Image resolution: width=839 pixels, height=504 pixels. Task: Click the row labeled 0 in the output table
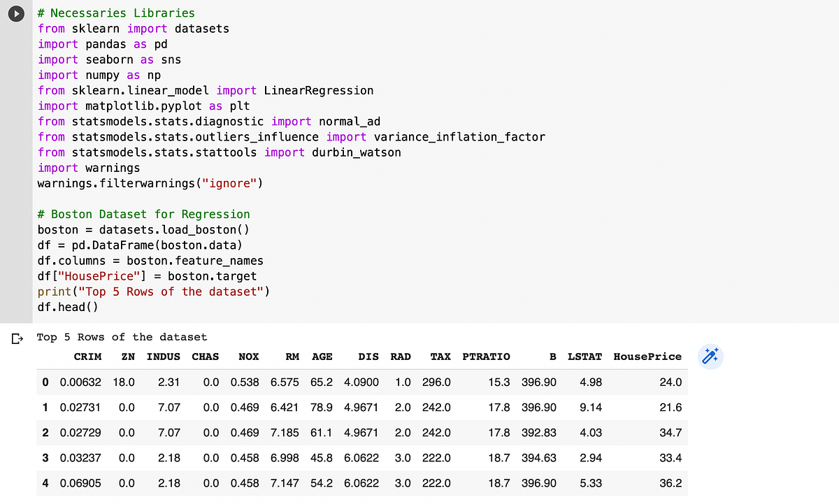coord(45,382)
